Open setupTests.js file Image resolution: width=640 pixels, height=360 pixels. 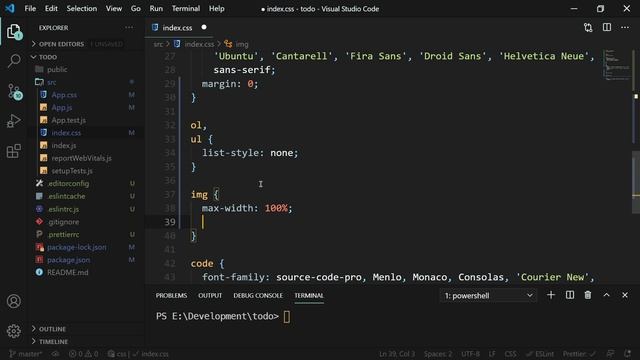[72, 171]
